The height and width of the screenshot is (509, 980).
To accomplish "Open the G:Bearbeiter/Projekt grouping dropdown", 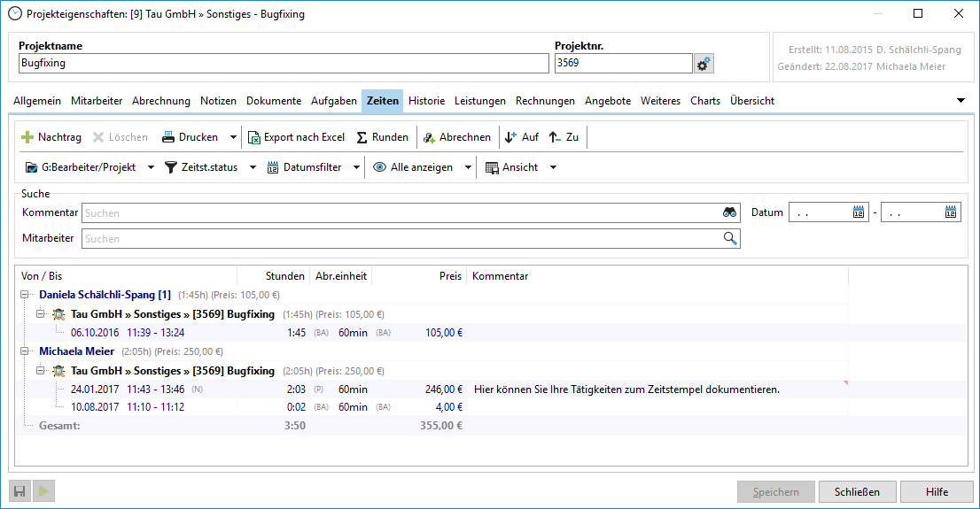I will tap(150, 167).
